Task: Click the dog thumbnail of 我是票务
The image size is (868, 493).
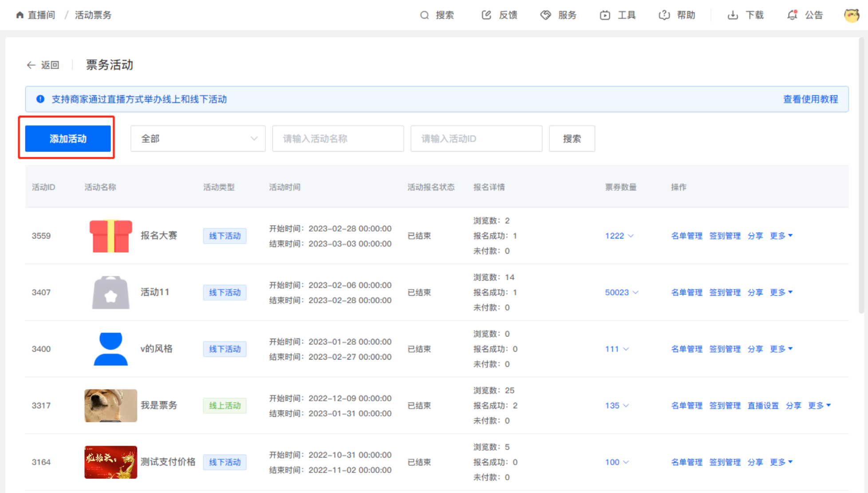Action: coord(110,406)
